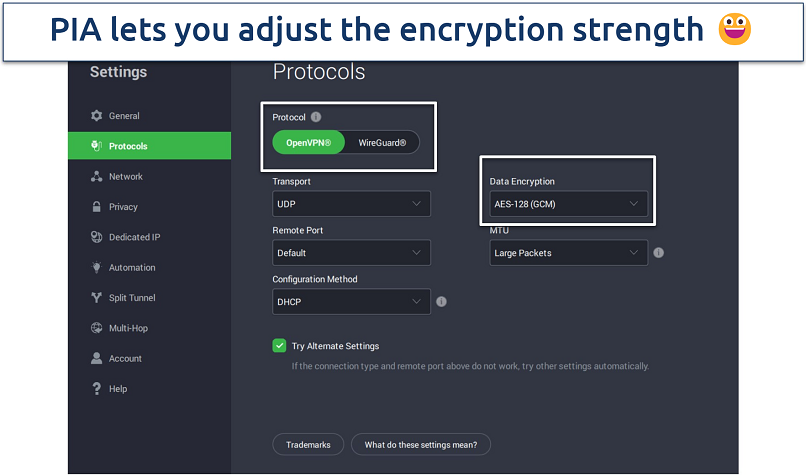Click the General gear icon in sidebar
This screenshot has height=476, width=806.
[x=97, y=116]
